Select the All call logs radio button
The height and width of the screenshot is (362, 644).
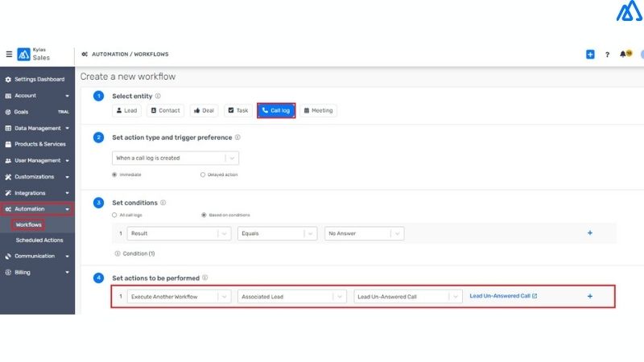(114, 215)
